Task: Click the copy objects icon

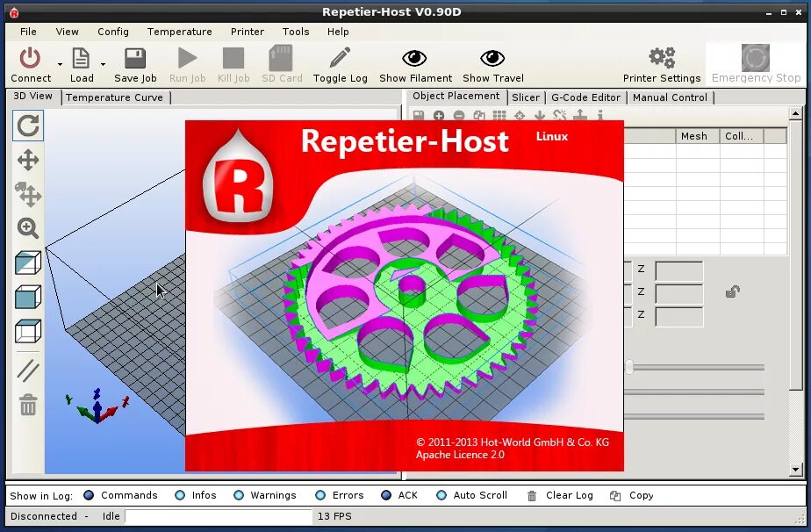Action: pos(479,115)
